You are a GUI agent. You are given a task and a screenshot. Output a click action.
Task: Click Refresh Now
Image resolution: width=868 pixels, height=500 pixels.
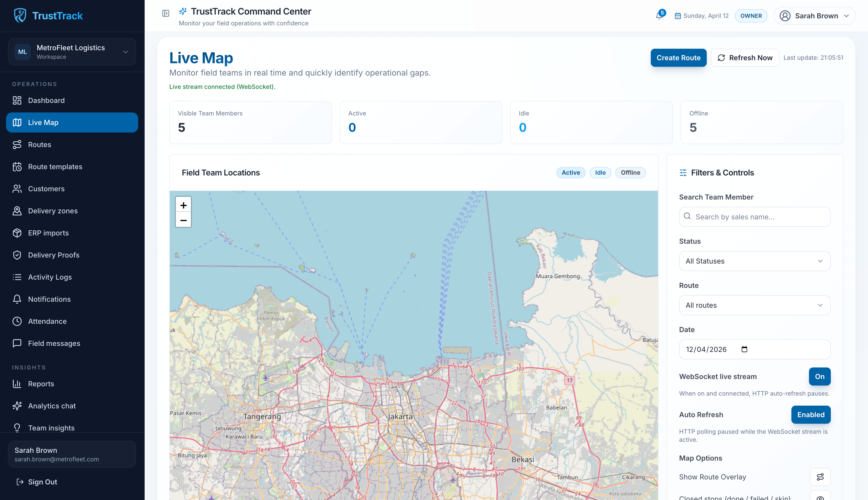745,58
